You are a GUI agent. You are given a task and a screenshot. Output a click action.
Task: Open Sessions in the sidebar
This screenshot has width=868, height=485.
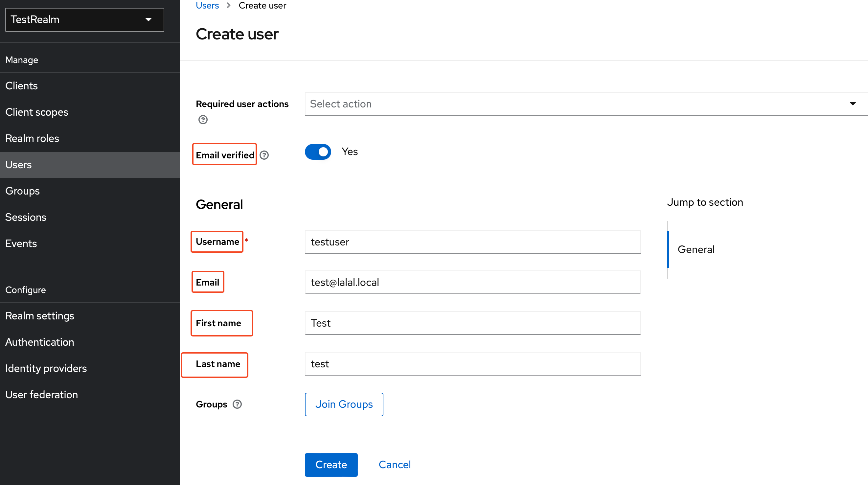90,217
